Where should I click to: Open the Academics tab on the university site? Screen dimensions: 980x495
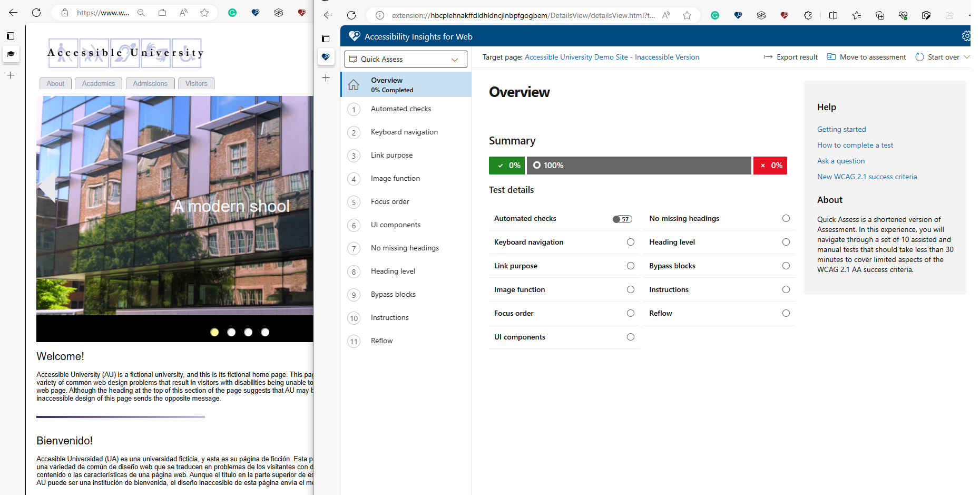pos(99,83)
